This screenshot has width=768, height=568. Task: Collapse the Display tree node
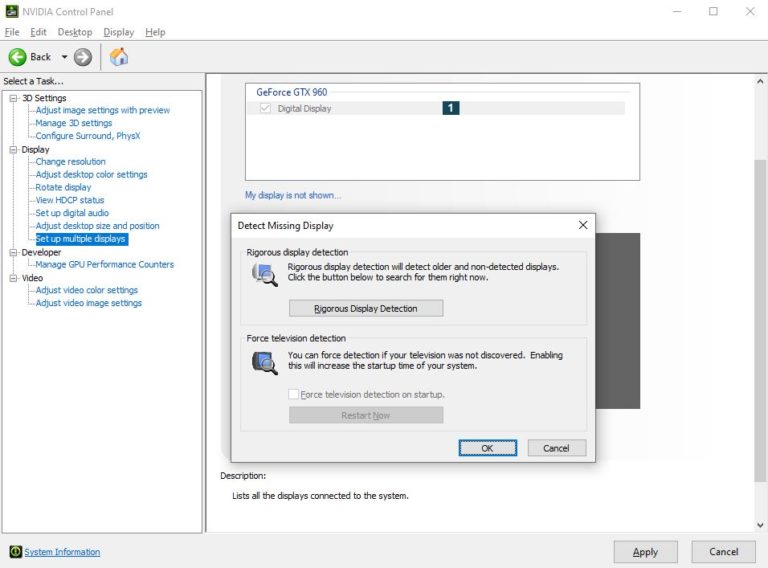13,149
